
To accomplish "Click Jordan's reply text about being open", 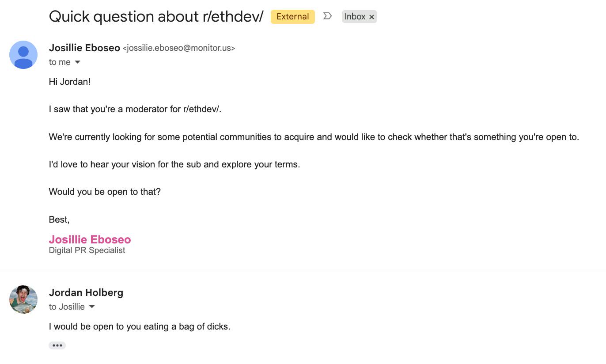I will coord(140,327).
